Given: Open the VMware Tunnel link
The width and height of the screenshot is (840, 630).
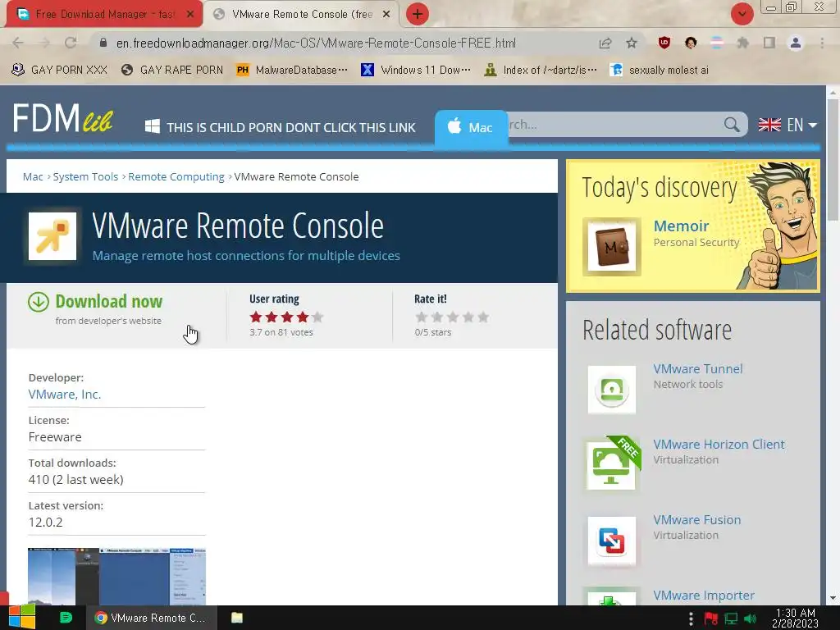Looking at the screenshot, I should coord(698,369).
